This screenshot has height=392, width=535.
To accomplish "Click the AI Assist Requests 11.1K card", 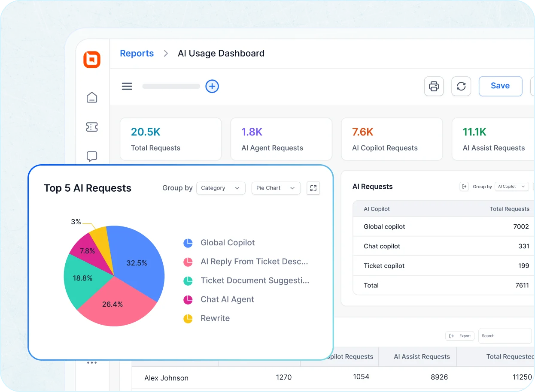I will coord(493,139).
